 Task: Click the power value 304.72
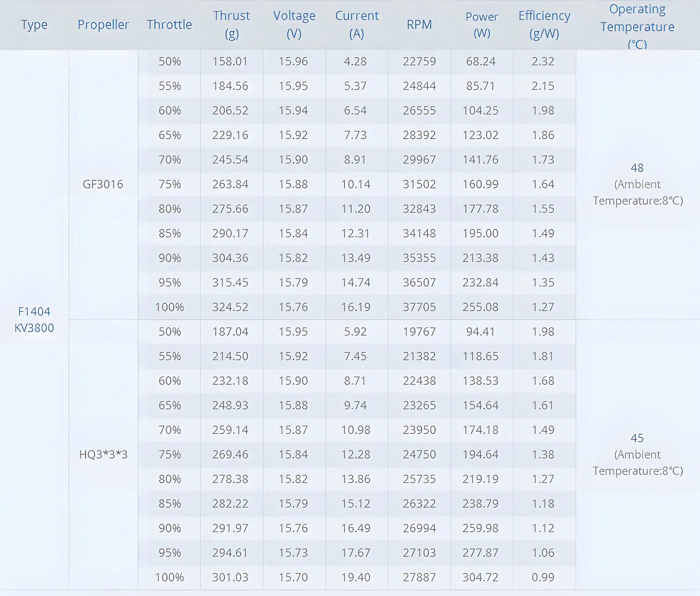pyautogui.click(x=480, y=577)
